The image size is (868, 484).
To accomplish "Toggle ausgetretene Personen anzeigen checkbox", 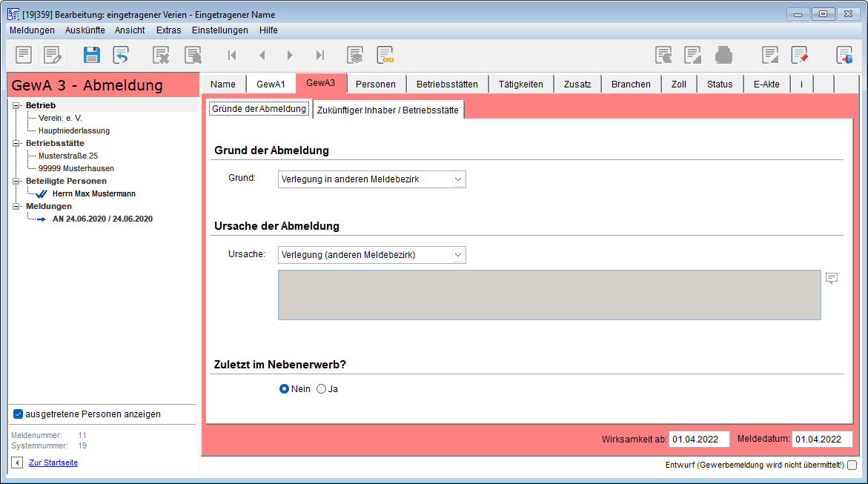I will point(18,414).
